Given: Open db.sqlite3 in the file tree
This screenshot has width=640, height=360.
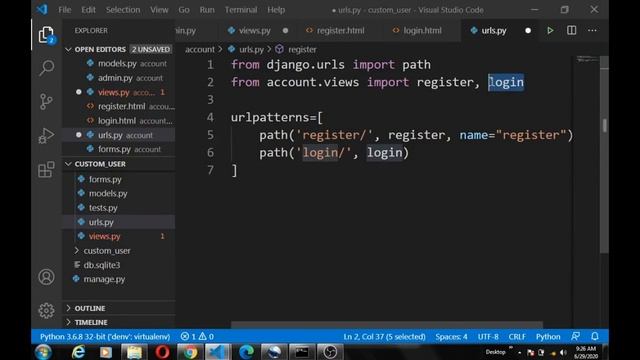Looking at the screenshot, I should [x=102, y=265].
